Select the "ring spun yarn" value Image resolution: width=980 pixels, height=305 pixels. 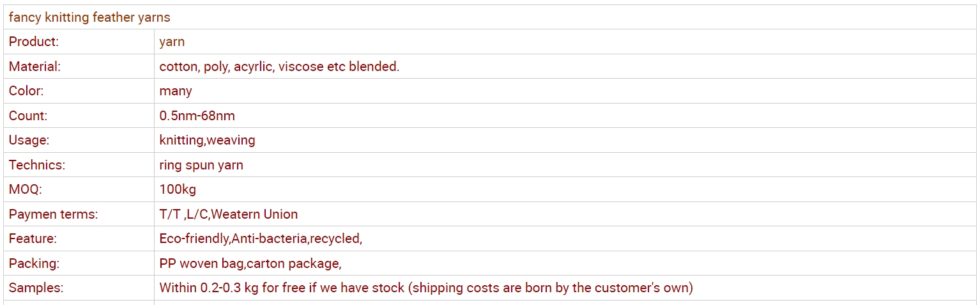[x=201, y=165]
